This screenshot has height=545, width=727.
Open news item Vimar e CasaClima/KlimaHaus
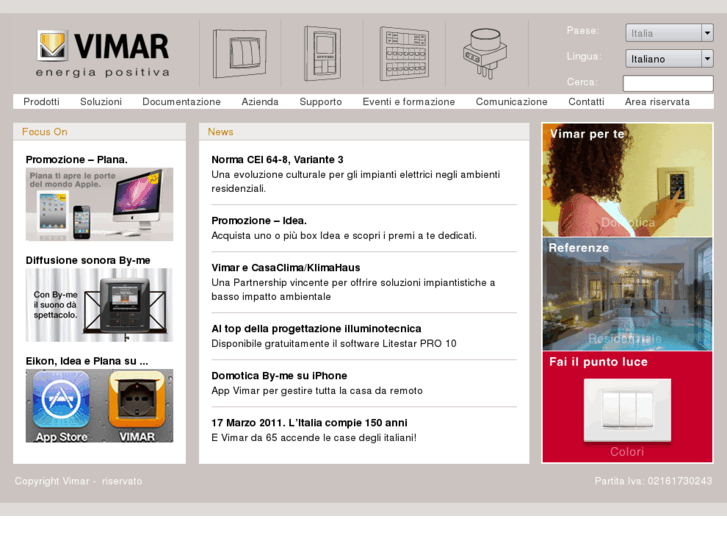286,268
